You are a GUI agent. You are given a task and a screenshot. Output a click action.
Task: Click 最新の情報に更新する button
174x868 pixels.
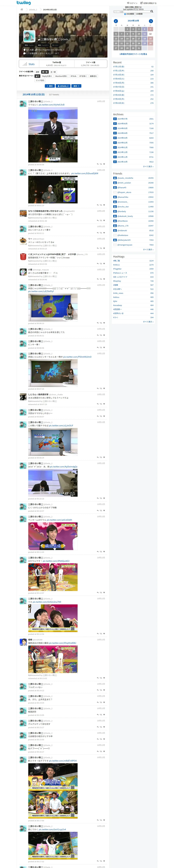(133, 7)
